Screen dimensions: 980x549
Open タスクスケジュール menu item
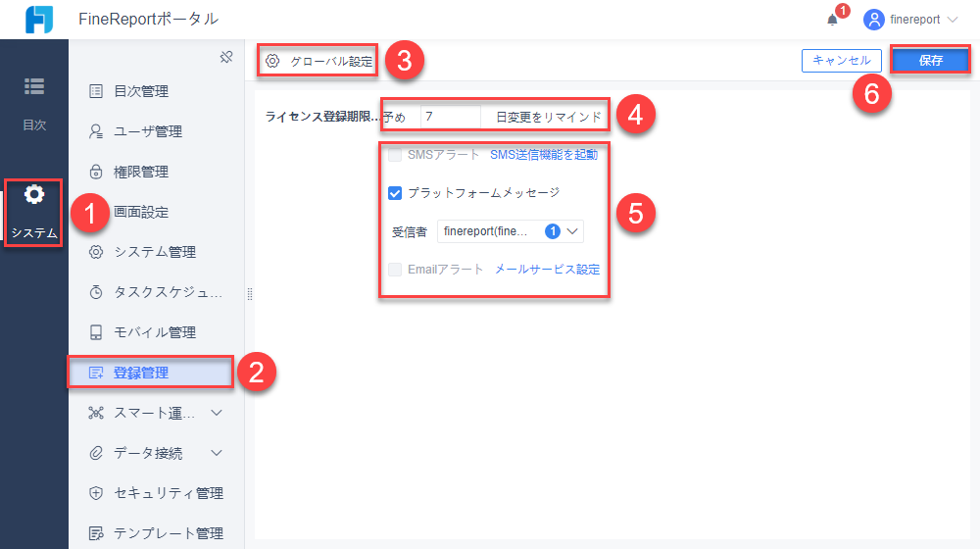(x=156, y=292)
